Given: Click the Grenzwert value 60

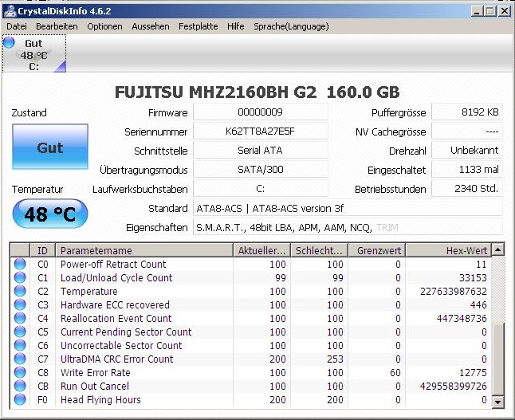Looking at the screenshot, I should (x=395, y=372).
